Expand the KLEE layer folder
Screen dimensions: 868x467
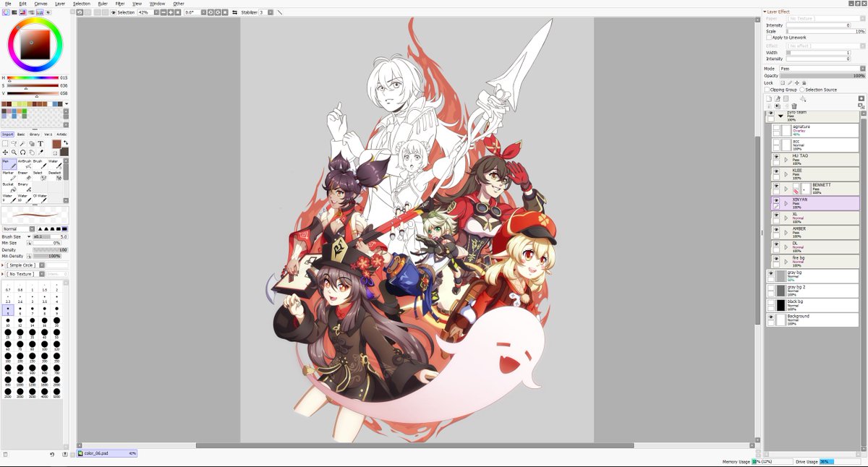pos(786,173)
